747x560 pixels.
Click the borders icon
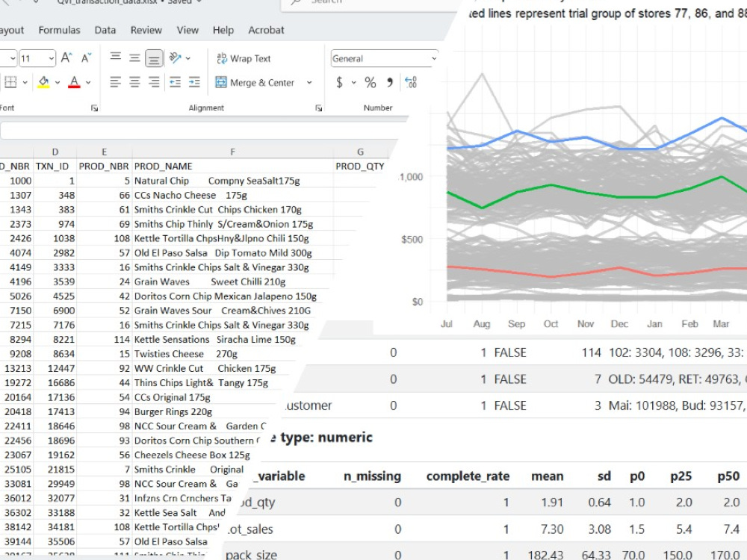click(x=10, y=82)
